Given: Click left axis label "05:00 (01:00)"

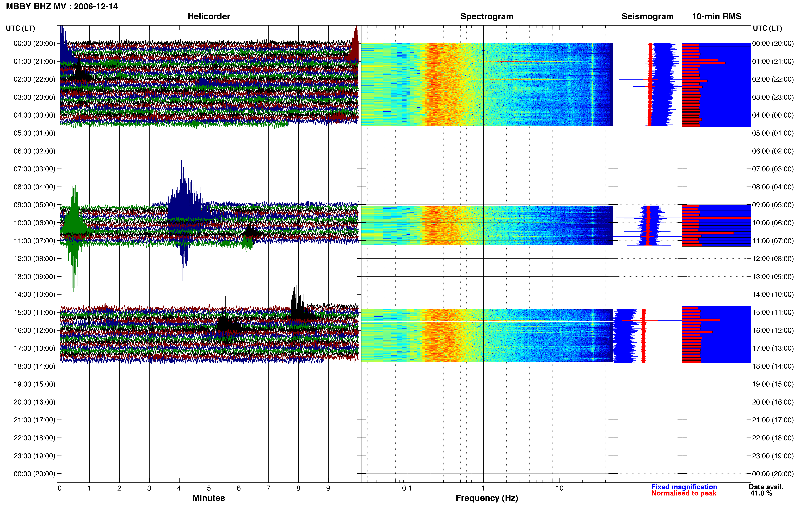Looking at the screenshot, I should [34, 133].
